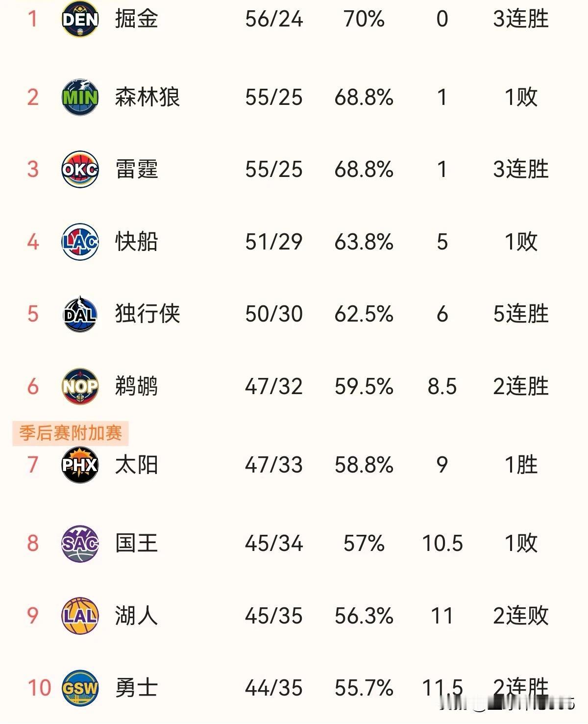Click the SAC Kings team logo
588x724 pixels.
80,543
